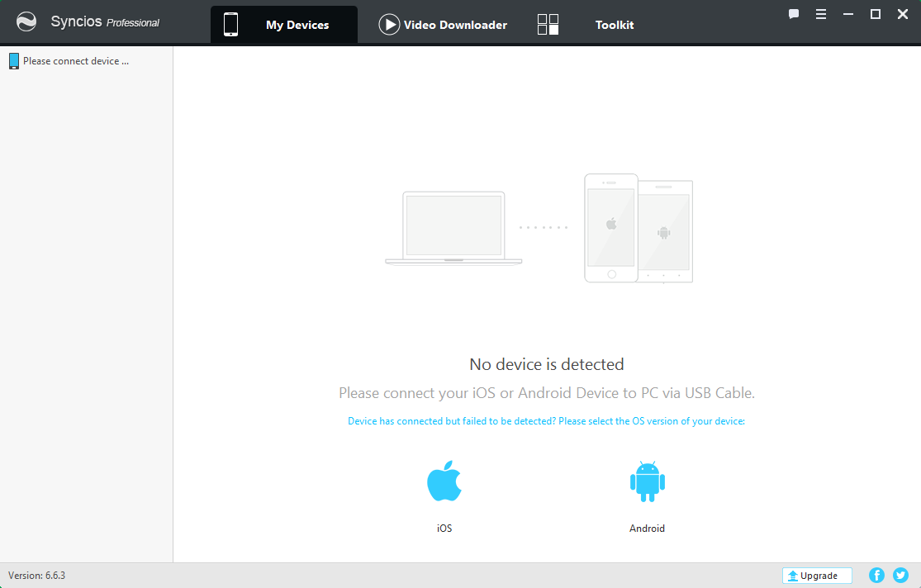
Task: Click the Android phone illustration
Action: 666,231
